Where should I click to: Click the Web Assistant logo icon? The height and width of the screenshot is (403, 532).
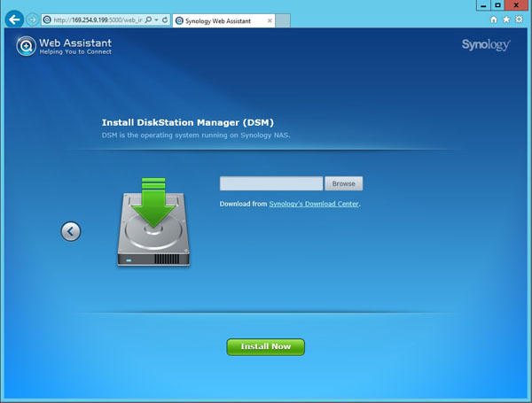tap(26, 46)
